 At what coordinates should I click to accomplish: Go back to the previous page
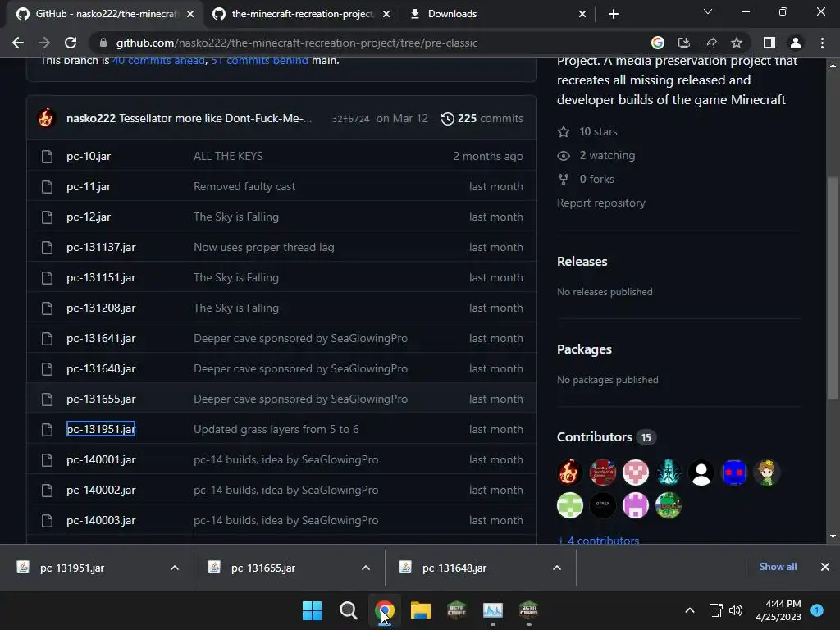[x=18, y=43]
